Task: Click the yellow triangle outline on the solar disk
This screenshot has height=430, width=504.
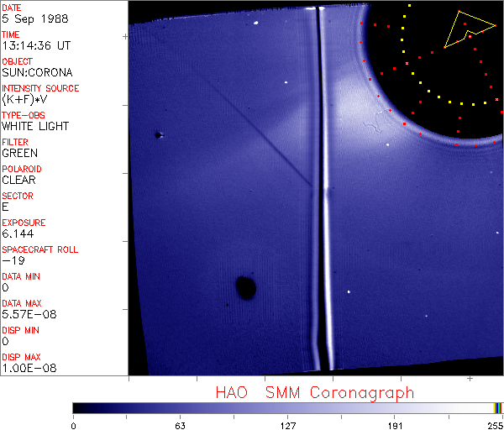Action: click(470, 29)
